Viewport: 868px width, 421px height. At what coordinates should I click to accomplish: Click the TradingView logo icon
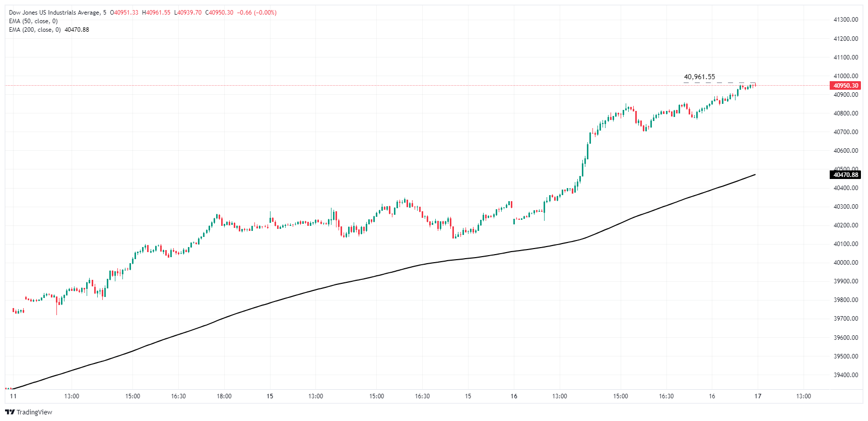coord(10,412)
